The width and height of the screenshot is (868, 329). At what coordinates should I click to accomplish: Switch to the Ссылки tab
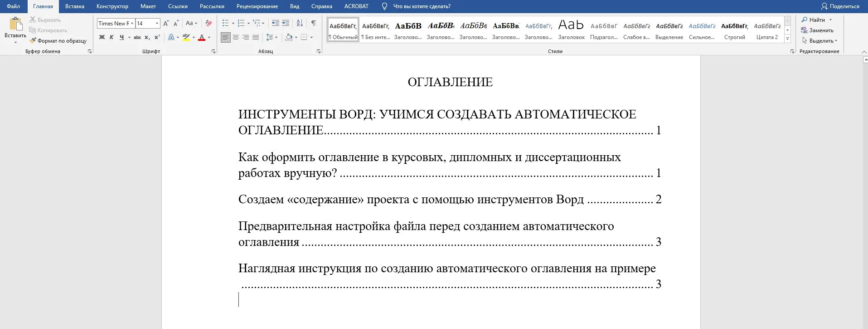click(178, 6)
